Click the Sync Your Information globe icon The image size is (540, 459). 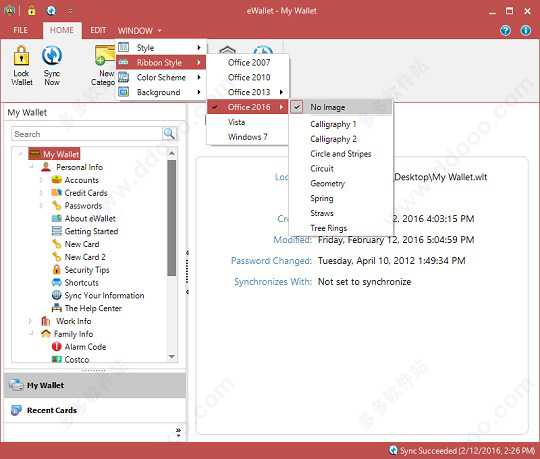click(x=56, y=295)
